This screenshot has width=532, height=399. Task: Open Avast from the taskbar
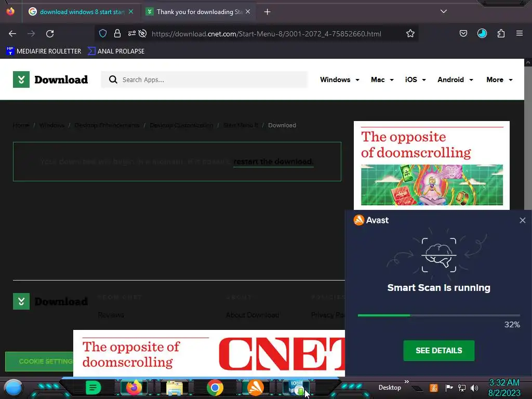[x=255, y=388]
